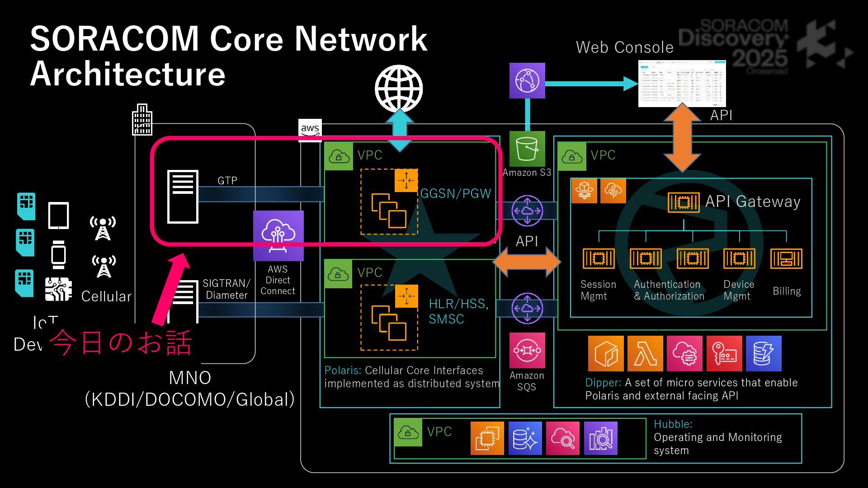868x488 pixels.
Task: Click the 'Dipper:' description heading
Action: (x=603, y=383)
